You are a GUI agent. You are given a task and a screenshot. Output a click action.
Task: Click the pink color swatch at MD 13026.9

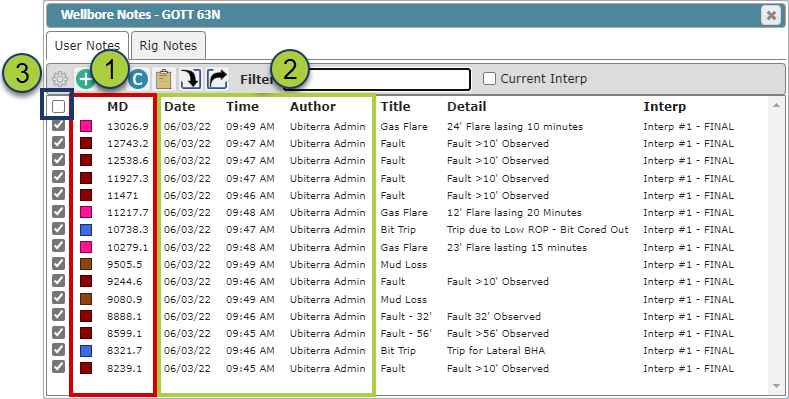pos(86,126)
